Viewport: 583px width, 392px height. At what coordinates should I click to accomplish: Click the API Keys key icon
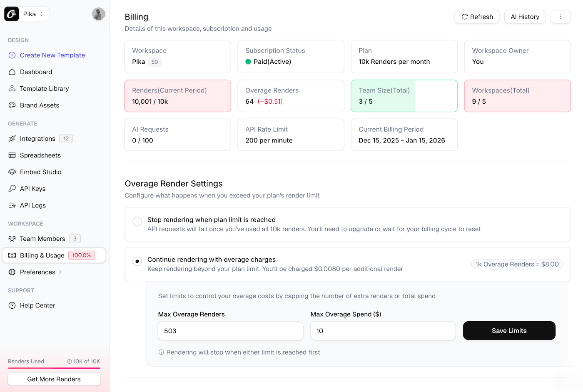pos(12,189)
